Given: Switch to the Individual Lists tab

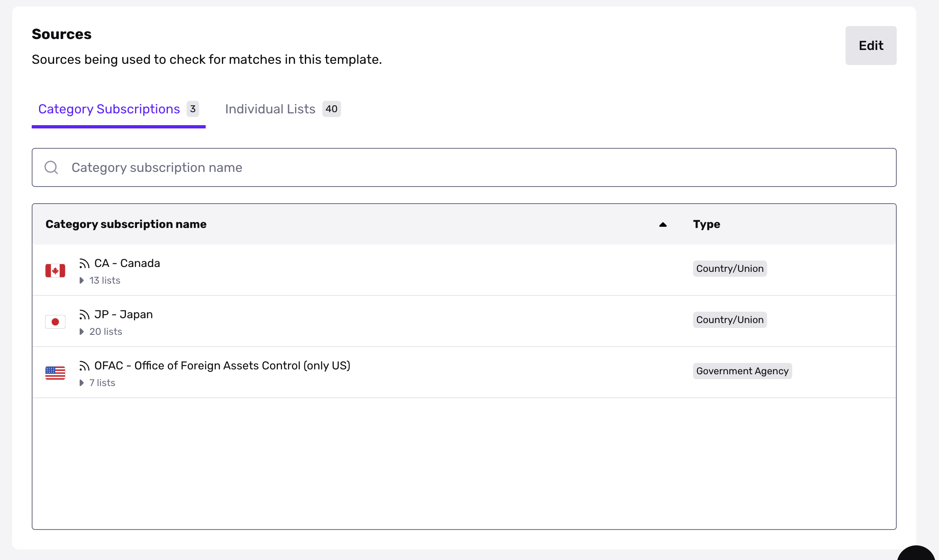Looking at the screenshot, I should 270,109.
